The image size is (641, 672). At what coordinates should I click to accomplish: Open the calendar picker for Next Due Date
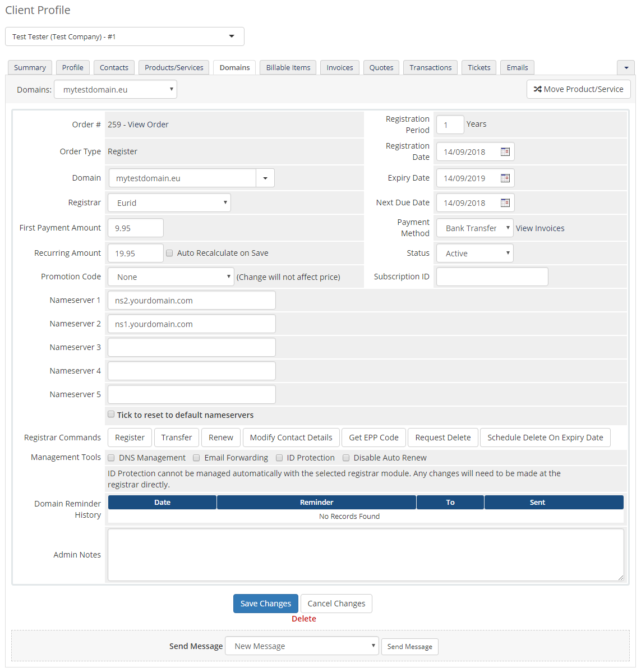[505, 202]
